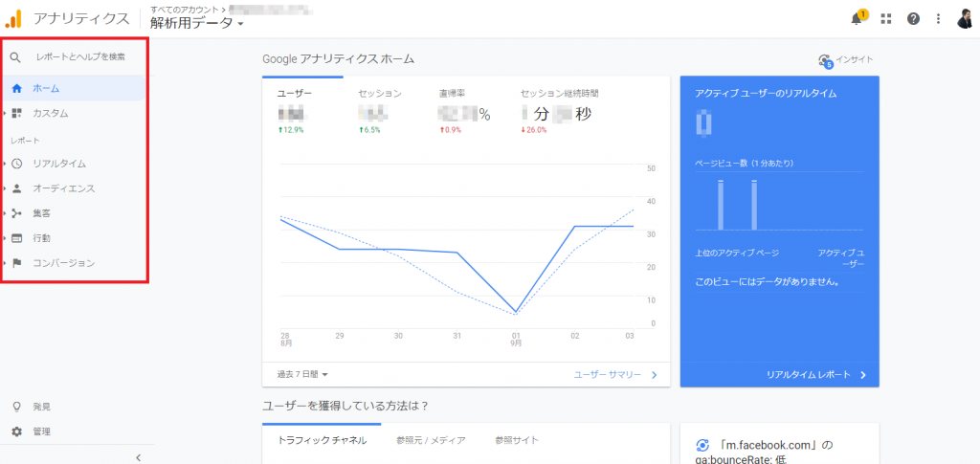Open the ユーザー サマリー link
This screenshot has width=980, height=464.
click(x=615, y=375)
